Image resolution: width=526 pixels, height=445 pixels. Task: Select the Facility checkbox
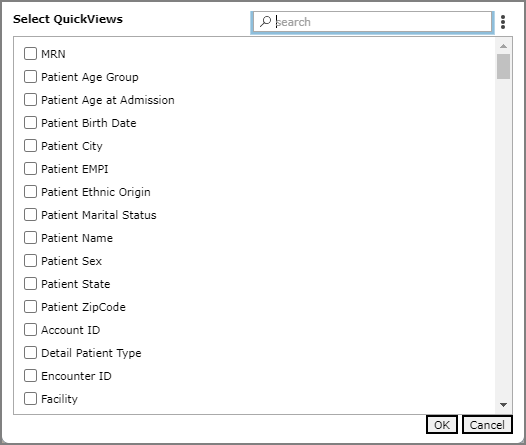pos(30,399)
